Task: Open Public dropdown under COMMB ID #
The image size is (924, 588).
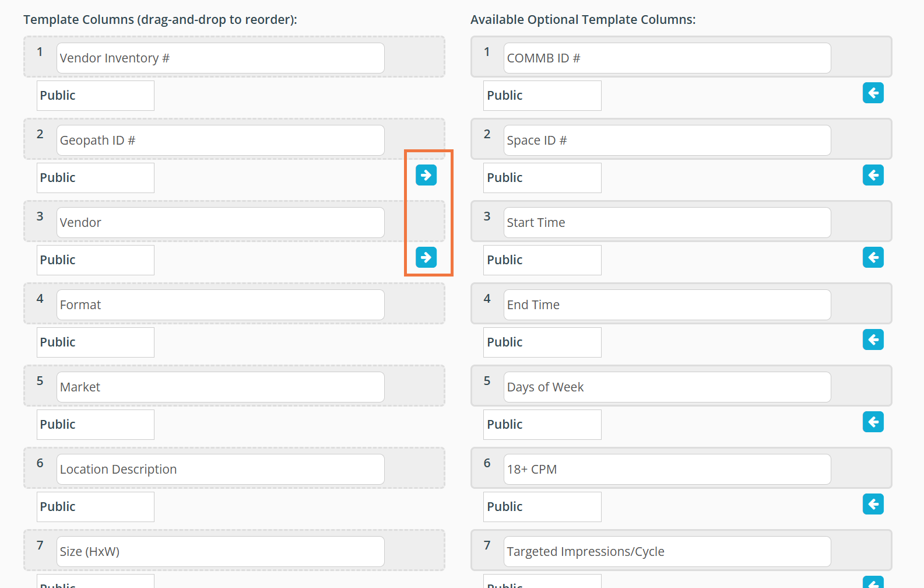Action: [542, 96]
